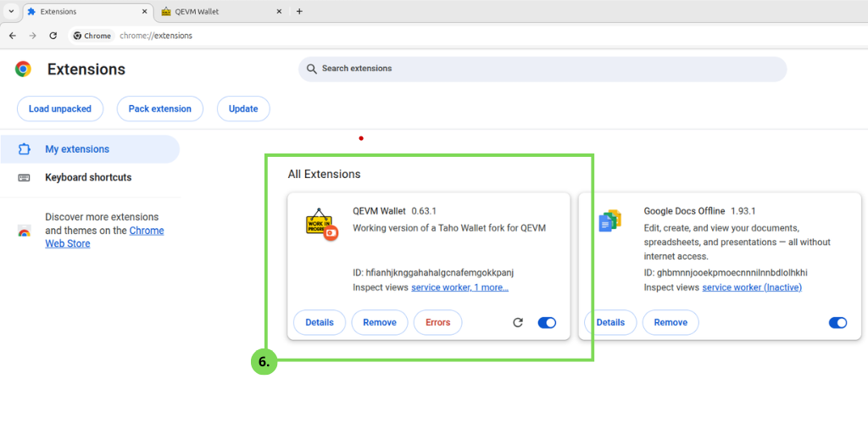Click the Keyboard shortcuts keyboard icon

(24, 178)
